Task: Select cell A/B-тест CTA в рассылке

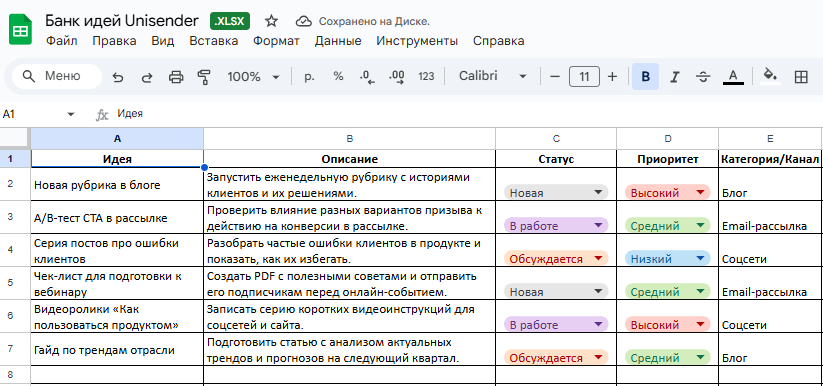Action: 117,217
